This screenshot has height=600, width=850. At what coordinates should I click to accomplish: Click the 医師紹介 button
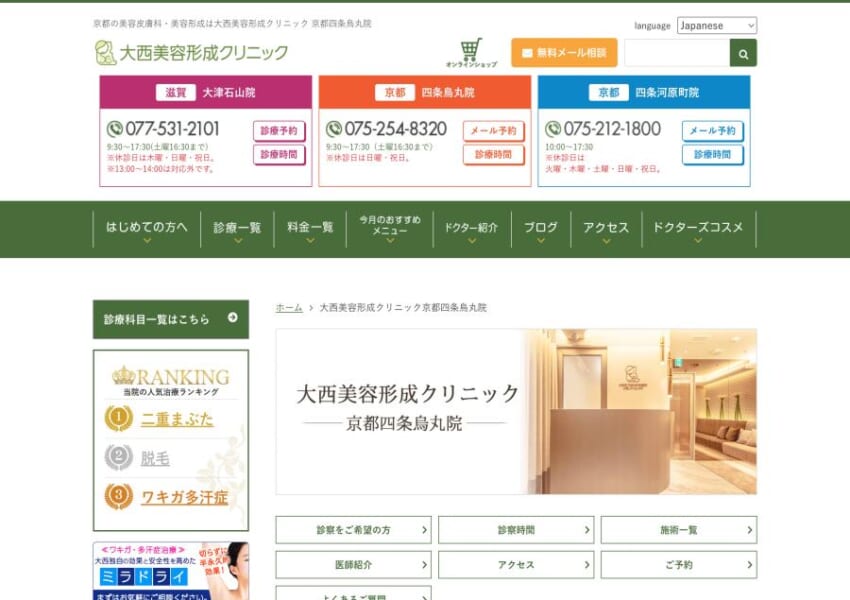353,564
